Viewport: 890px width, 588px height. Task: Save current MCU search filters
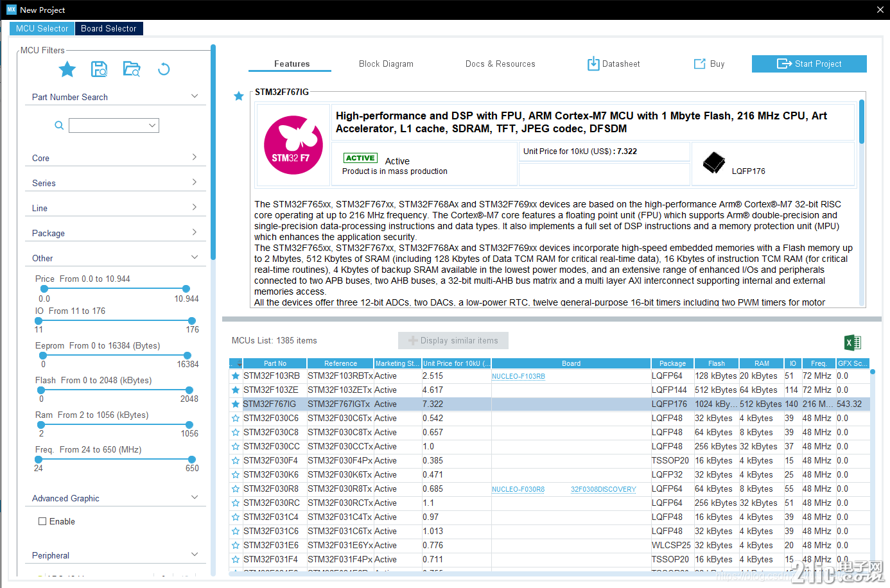coord(99,69)
